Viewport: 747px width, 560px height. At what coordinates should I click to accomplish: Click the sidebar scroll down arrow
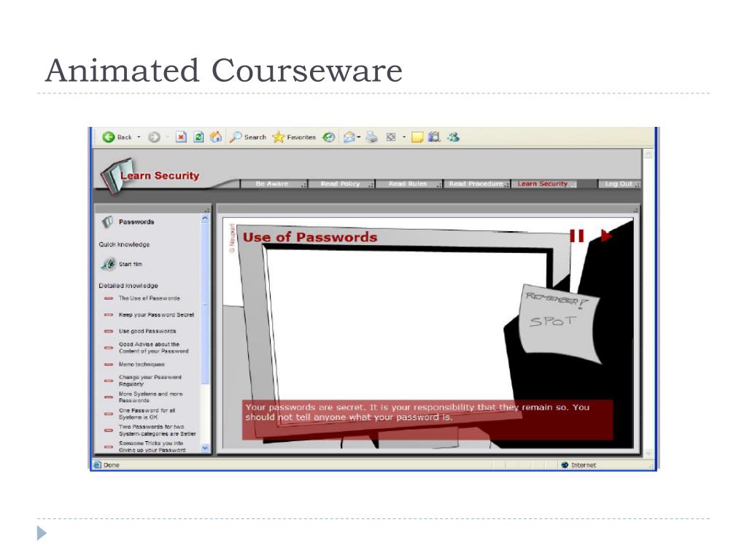tap(205, 448)
